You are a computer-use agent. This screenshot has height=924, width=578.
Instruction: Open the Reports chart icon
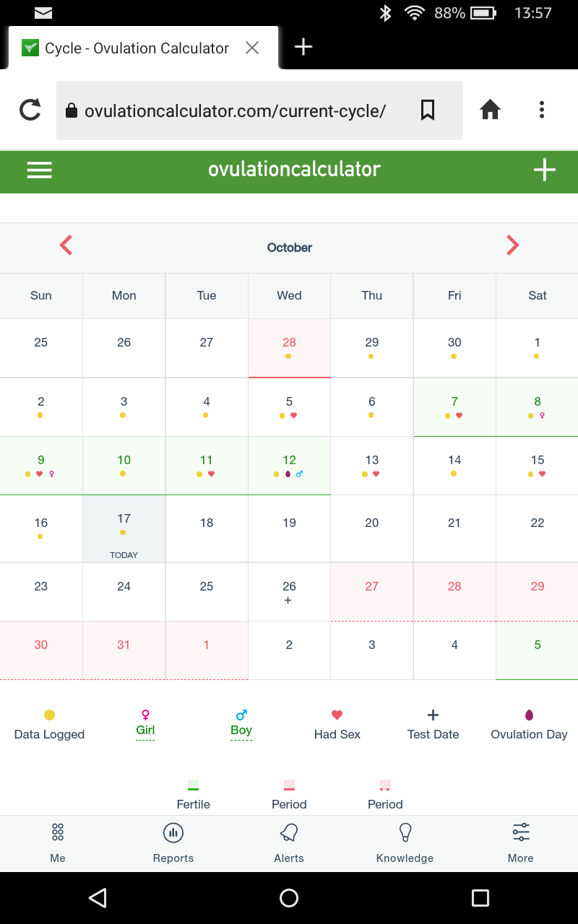[x=173, y=833]
